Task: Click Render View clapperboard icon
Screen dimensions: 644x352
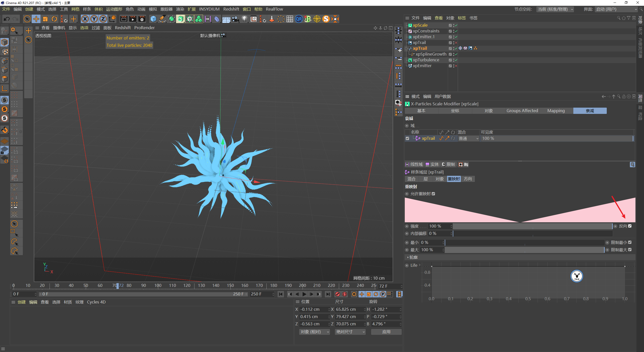Action: pyautogui.click(x=124, y=19)
